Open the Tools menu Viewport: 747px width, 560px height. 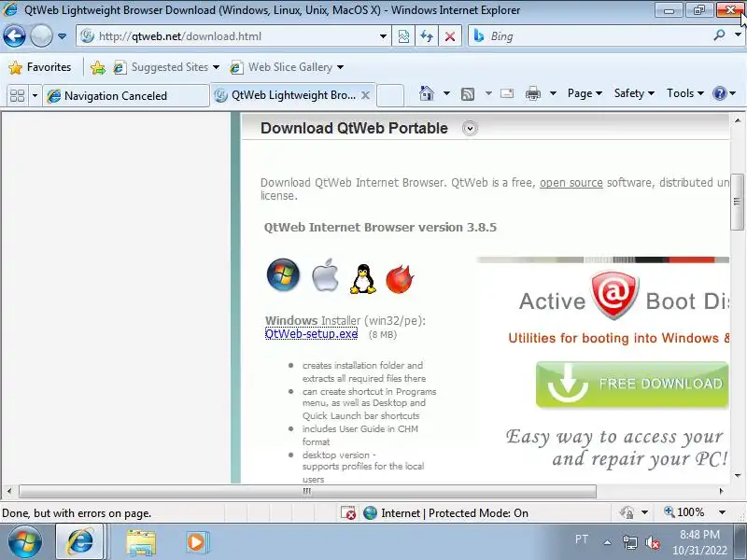(x=685, y=93)
